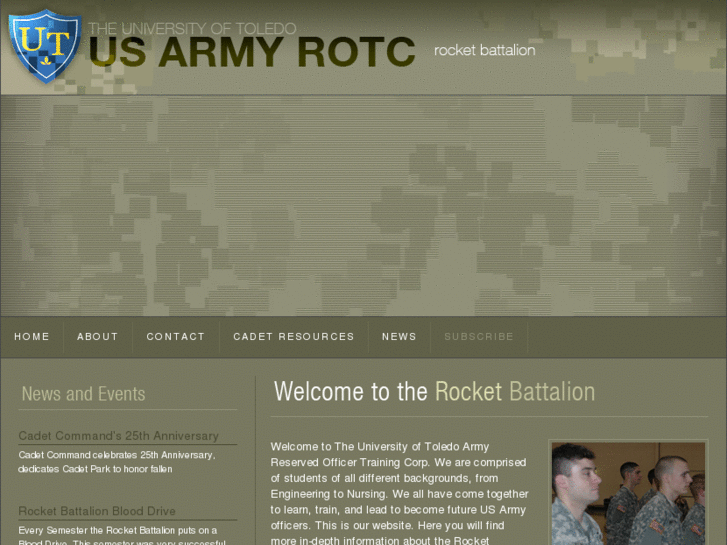This screenshot has width=727, height=545.
Task: Go to the ABOUT page
Action: (x=98, y=337)
